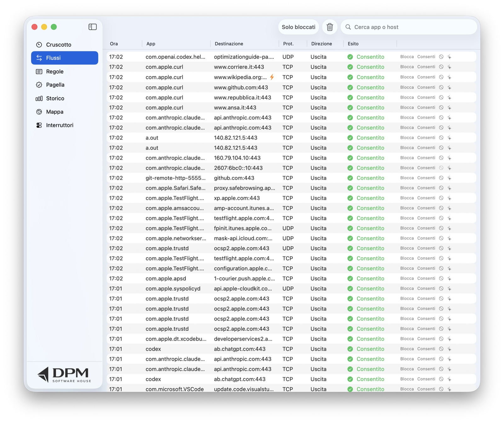
Task: Click the sparkle icon in the amp-account.itunes row
Action: tap(450, 208)
